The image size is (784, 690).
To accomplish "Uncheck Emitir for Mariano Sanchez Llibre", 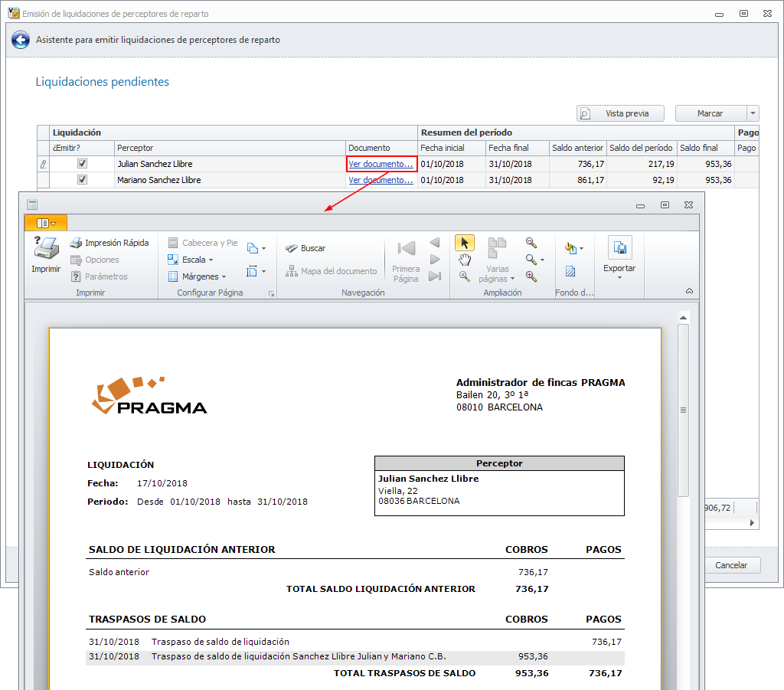I will (82, 180).
